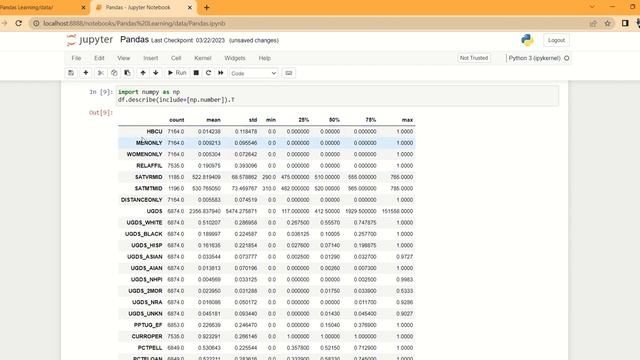Open a new browser tab

207,7
